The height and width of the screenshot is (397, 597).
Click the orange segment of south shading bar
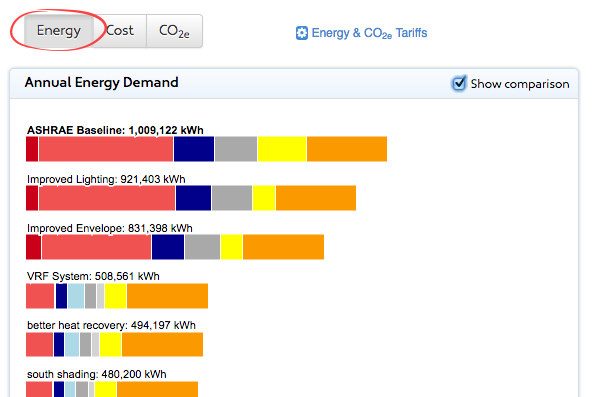158,389
